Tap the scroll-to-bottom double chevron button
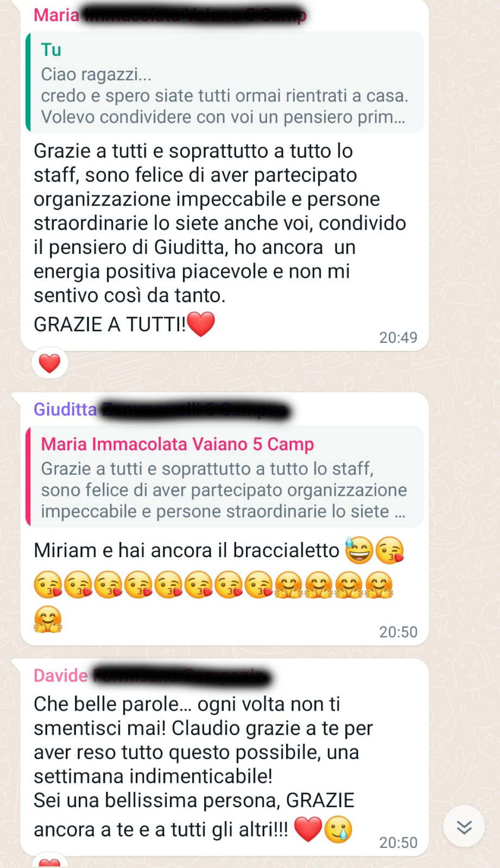Screen dimensions: 500x868 click(464, 827)
